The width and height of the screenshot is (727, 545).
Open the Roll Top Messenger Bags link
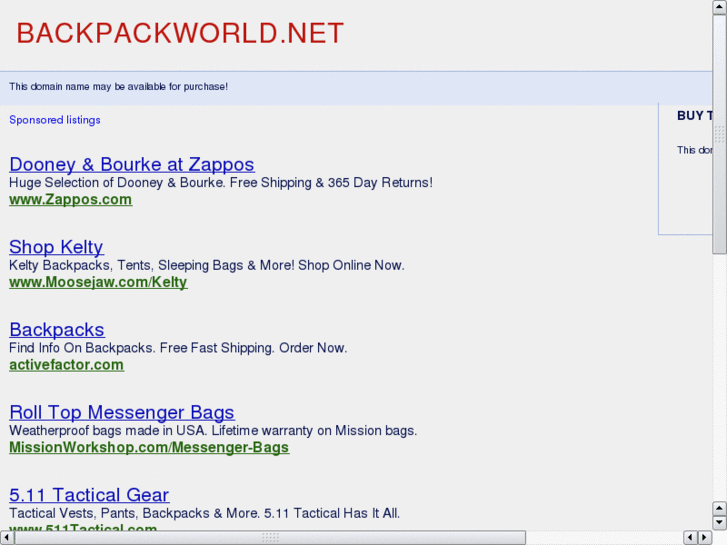[x=122, y=412]
